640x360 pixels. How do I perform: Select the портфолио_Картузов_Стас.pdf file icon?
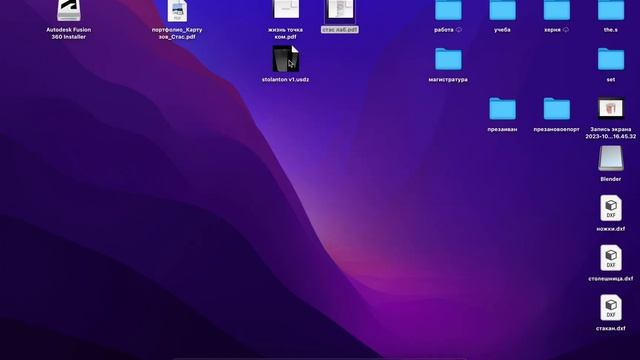(177, 11)
